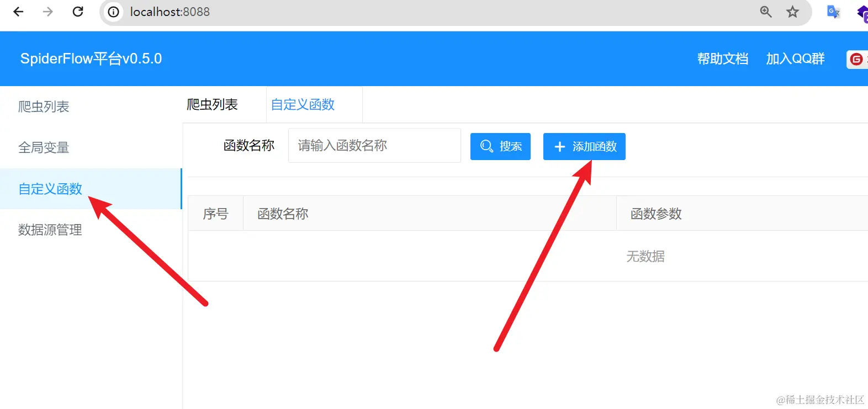Select 爬虫列表 in the left sidebar
The width and height of the screenshot is (868, 409).
[x=91, y=107]
